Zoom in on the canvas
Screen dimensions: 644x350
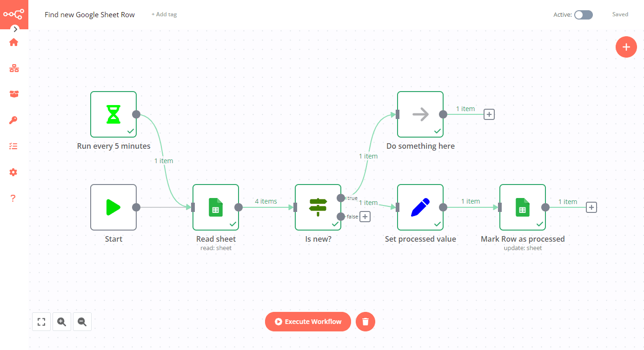pos(62,322)
